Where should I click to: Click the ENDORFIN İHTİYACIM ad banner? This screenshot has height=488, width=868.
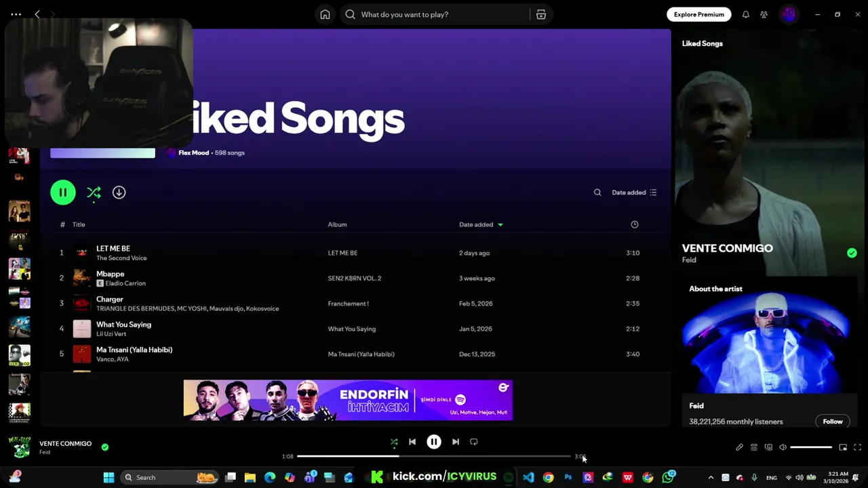[348, 400]
